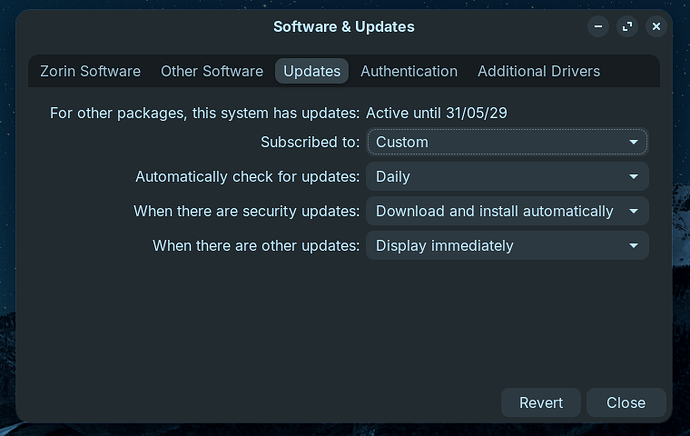690x436 pixels.
Task: Click the Active until 31/05/29 status text
Action: 436,113
